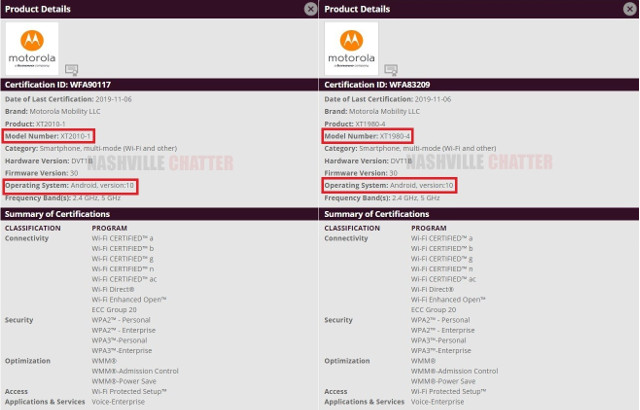640x410 pixels.
Task: Open the certificate icon beside the left Motorola logo
Action: (x=72, y=69)
